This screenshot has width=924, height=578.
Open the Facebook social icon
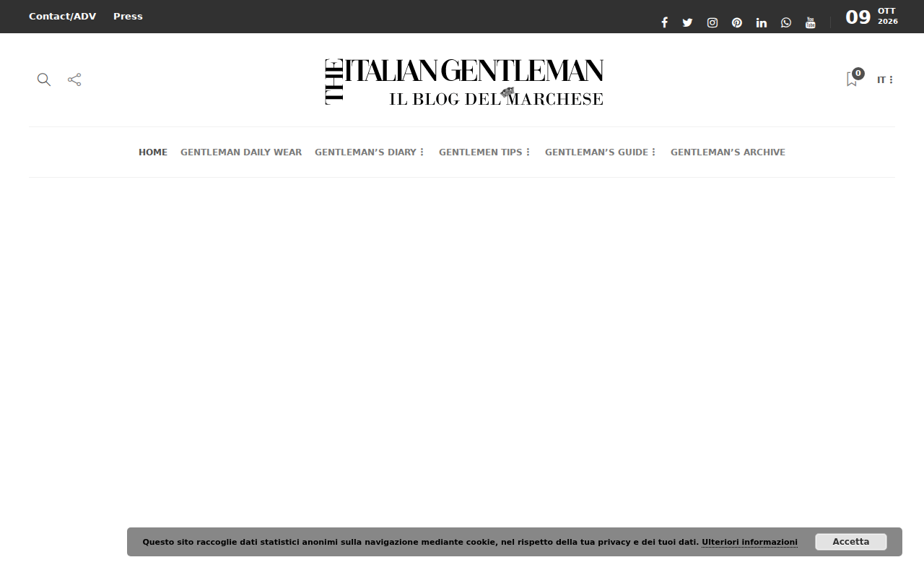664,22
